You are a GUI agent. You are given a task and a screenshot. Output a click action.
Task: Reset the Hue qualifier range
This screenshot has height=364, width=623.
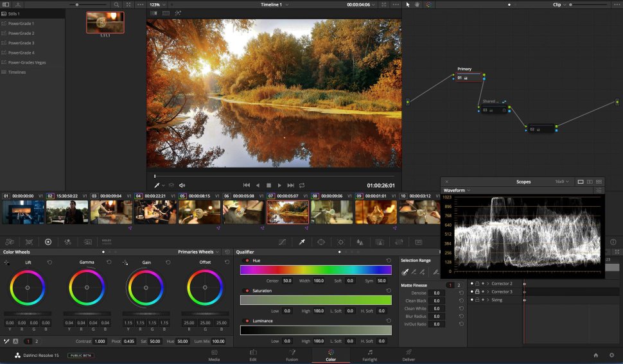point(389,261)
